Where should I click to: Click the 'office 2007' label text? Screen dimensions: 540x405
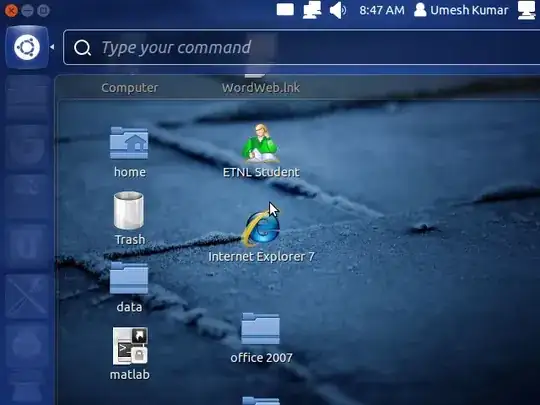(x=261, y=358)
